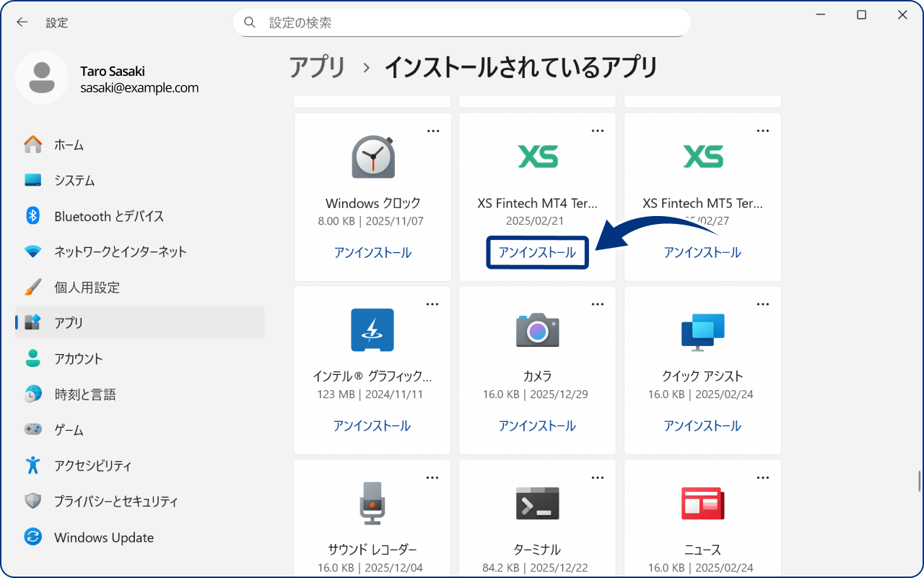Go to プライバシーとセキュリティ settings

115,501
